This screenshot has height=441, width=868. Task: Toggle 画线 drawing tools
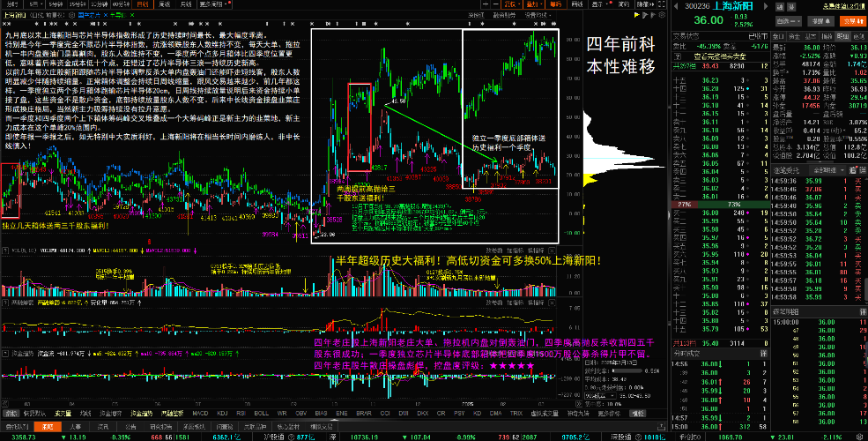pos(577,4)
